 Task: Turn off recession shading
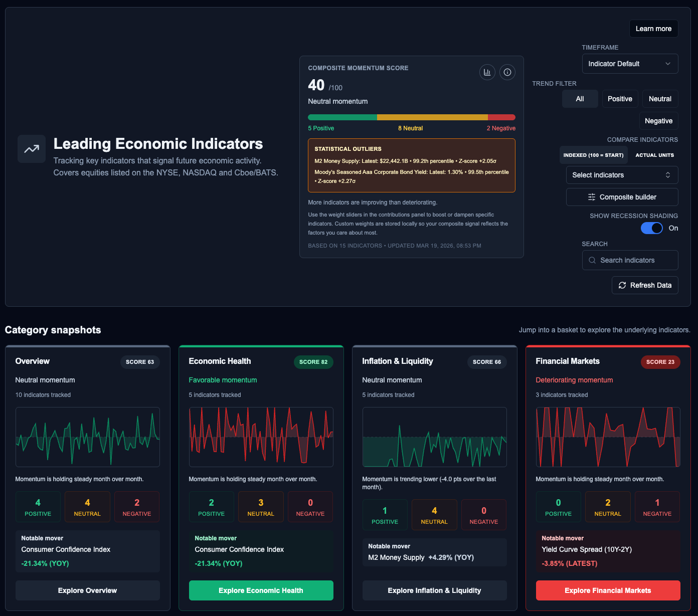[x=651, y=228]
